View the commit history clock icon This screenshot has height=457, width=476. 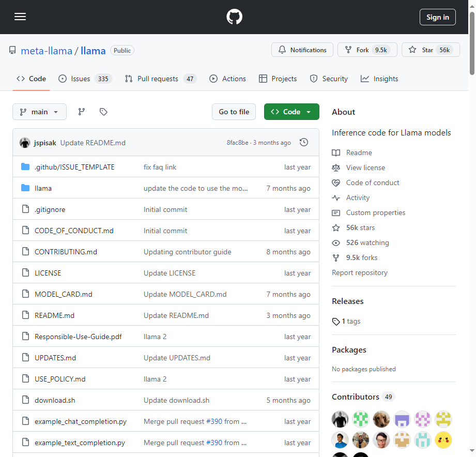(304, 142)
